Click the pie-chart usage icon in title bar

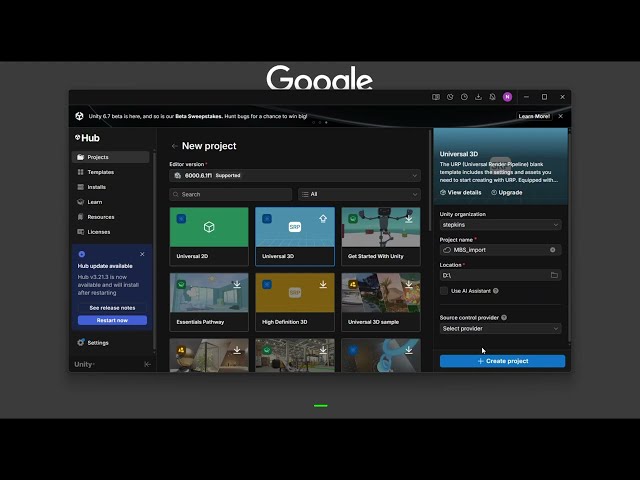coord(450,97)
